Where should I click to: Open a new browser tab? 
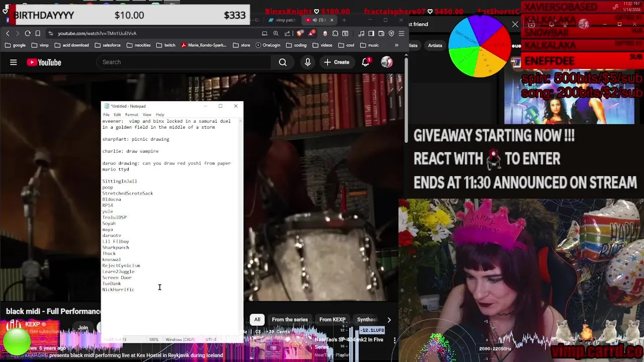(x=344, y=20)
